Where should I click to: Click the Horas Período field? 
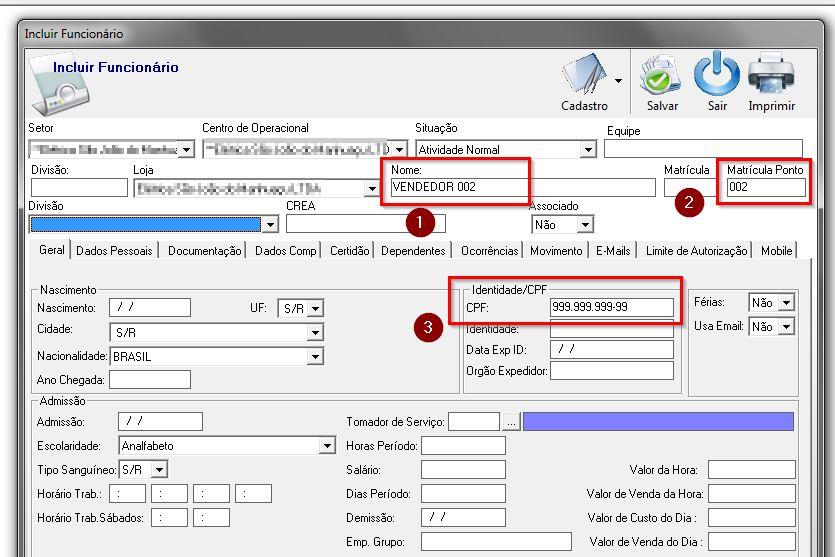coord(463,446)
